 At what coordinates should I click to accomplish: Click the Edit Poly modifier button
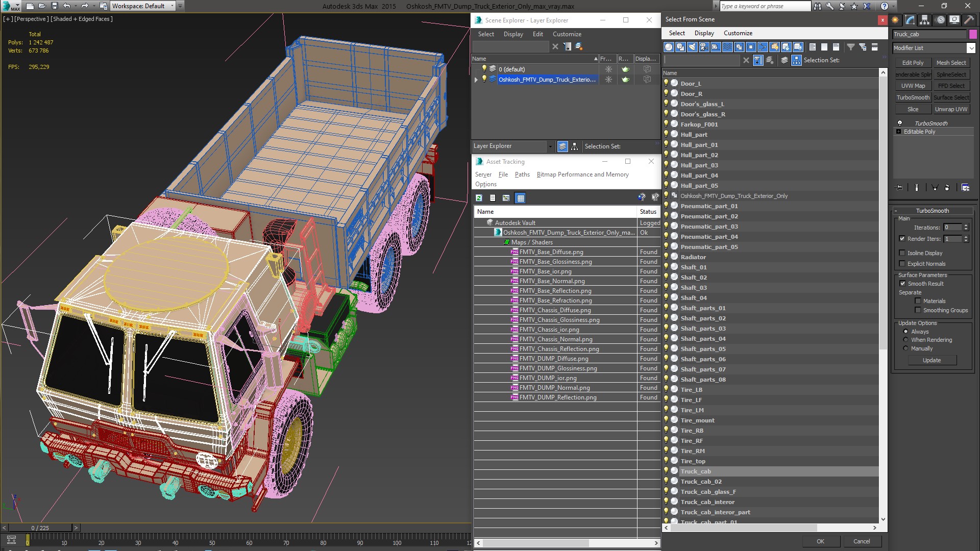pyautogui.click(x=913, y=63)
